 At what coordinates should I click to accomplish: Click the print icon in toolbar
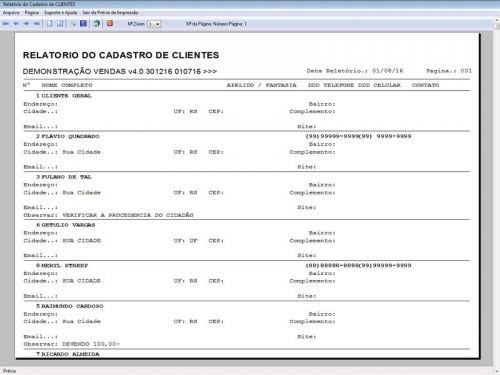pyautogui.click(x=73, y=24)
